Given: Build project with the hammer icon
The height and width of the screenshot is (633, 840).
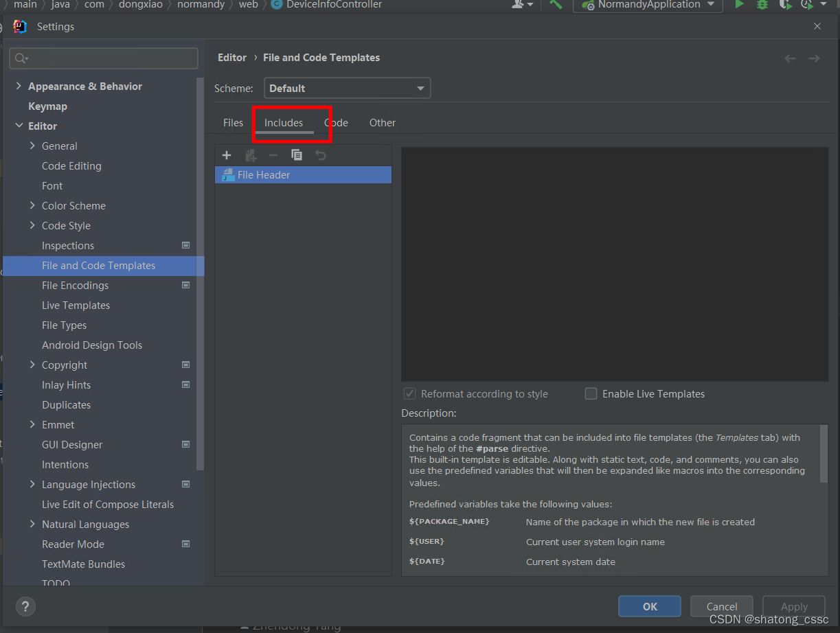Looking at the screenshot, I should coord(556,5).
